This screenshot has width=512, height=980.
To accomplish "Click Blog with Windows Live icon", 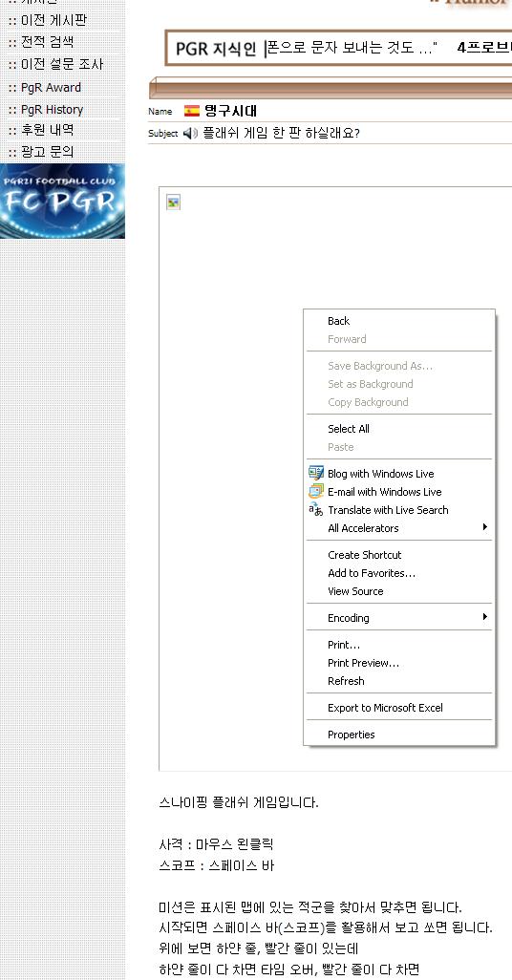I will [316, 473].
